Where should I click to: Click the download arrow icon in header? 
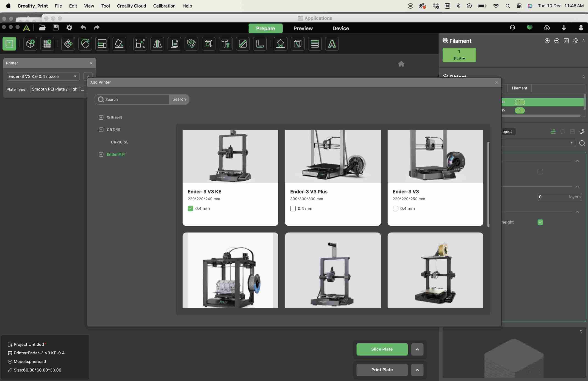tap(564, 28)
